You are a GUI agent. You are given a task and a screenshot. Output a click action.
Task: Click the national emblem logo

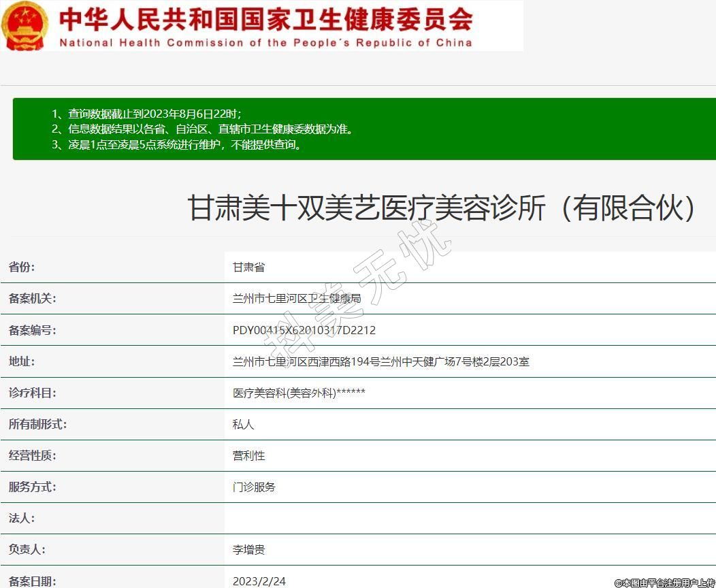click(25, 26)
